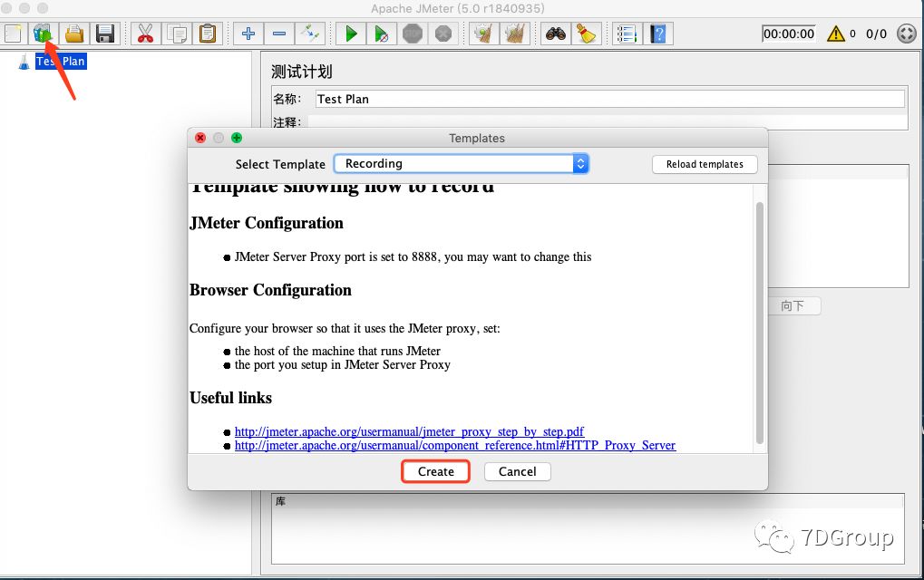924x580 pixels.
Task: Click the 注释 comments field
Action: (608, 121)
